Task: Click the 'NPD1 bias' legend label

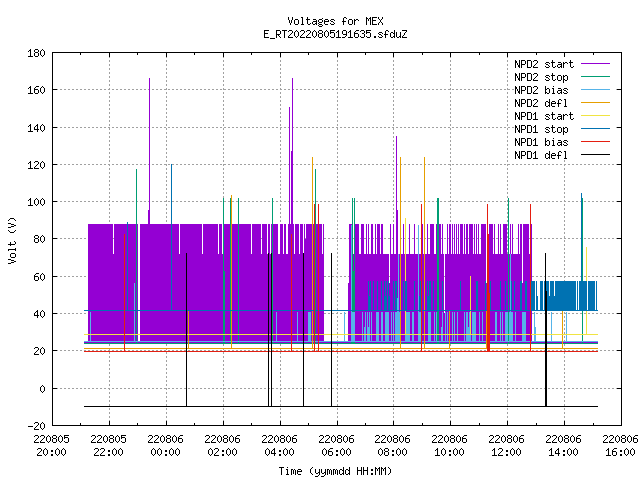Action: [541, 142]
